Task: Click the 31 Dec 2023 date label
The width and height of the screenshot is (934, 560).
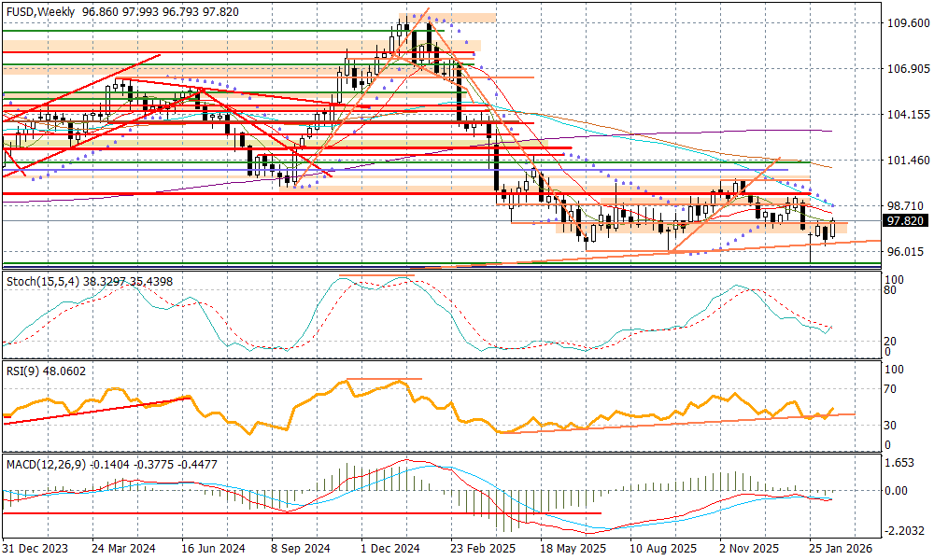Action: (34, 550)
